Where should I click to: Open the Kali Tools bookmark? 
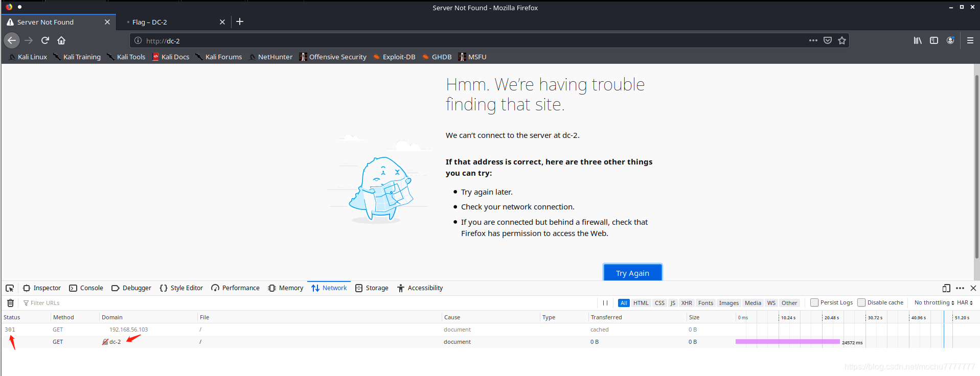(x=126, y=57)
